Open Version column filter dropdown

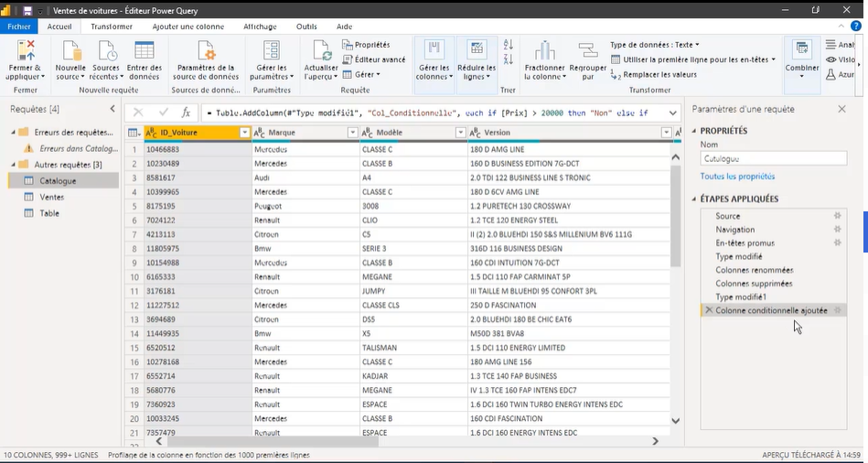667,133
